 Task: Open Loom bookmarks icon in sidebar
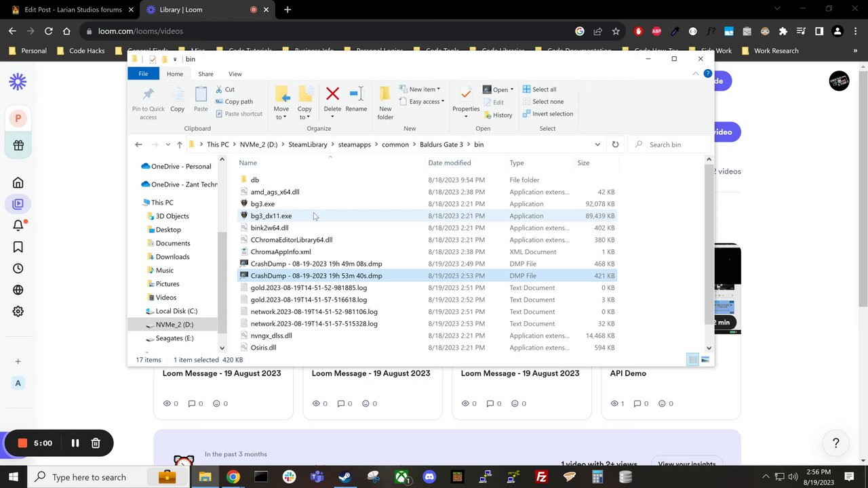pos(18,247)
